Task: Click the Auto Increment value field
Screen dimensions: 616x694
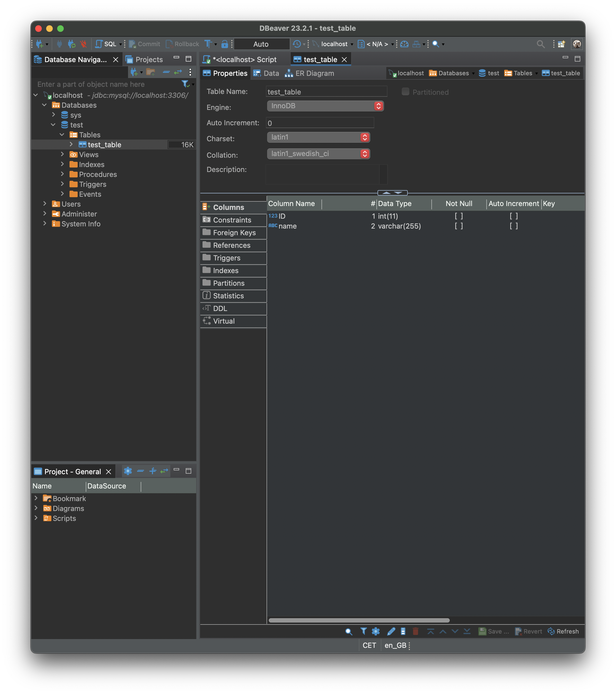Action: [x=320, y=123]
